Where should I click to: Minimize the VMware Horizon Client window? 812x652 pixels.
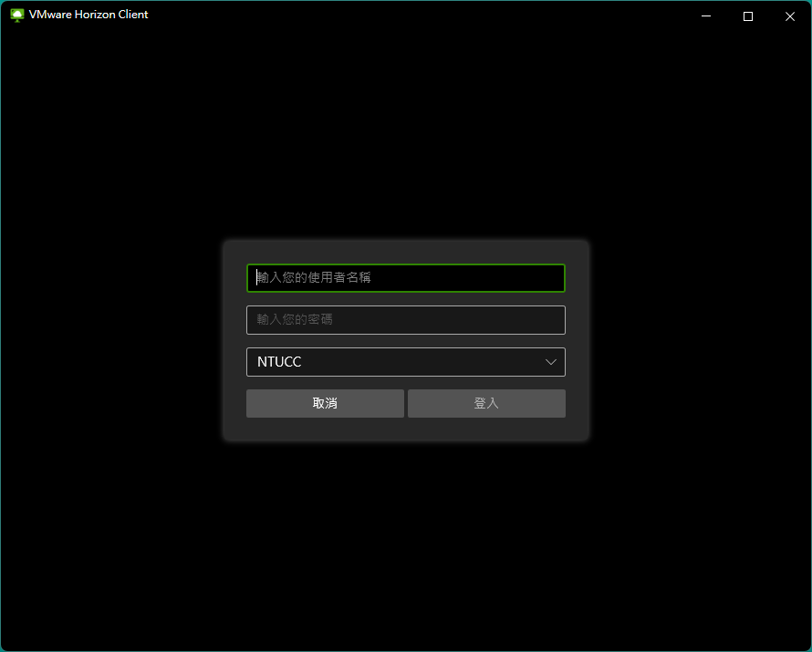[x=705, y=16]
